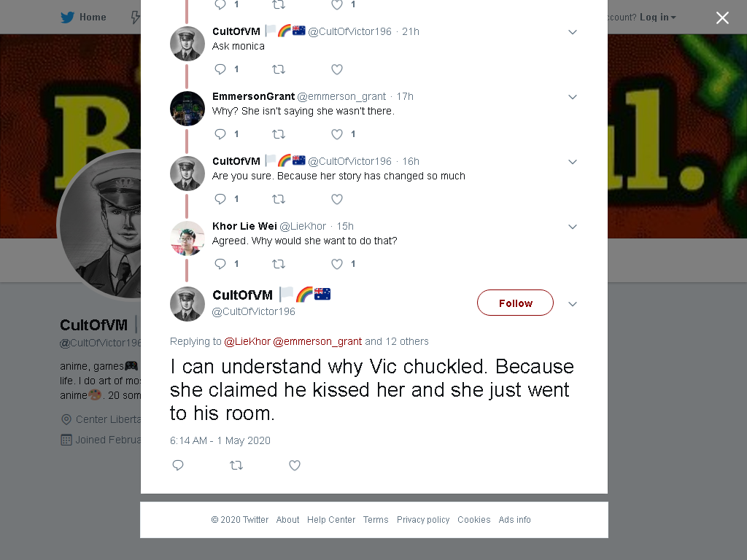The image size is (747, 560).
Task: Follow CultOfVM
Action: [515, 303]
